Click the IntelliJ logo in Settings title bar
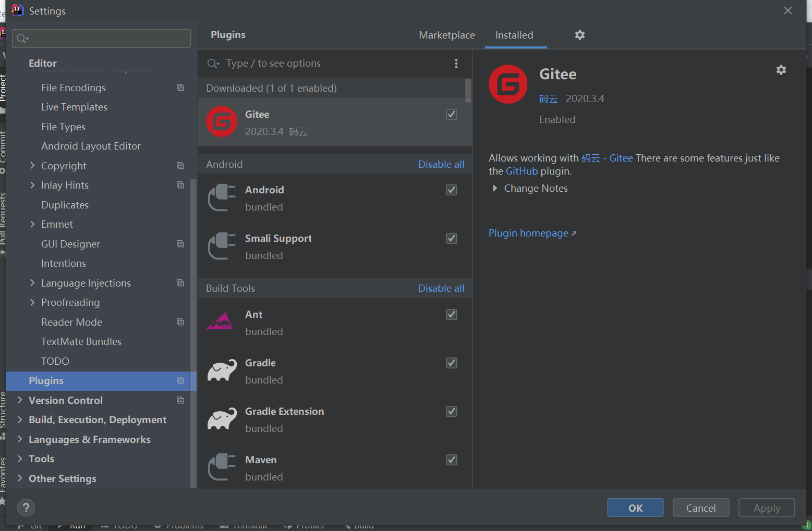The image size is (812, 531). tap(18, 10)
